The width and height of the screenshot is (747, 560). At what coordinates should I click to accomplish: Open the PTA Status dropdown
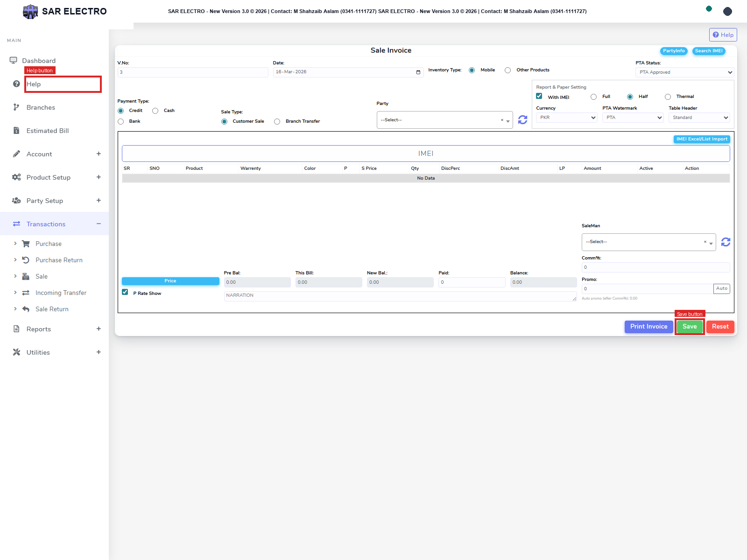coord(684,72)
